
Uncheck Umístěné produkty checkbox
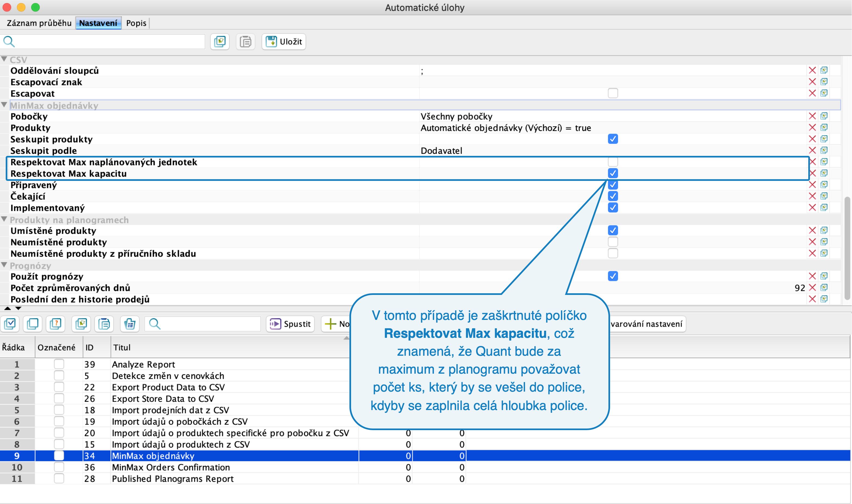click(x=613, y=230)
